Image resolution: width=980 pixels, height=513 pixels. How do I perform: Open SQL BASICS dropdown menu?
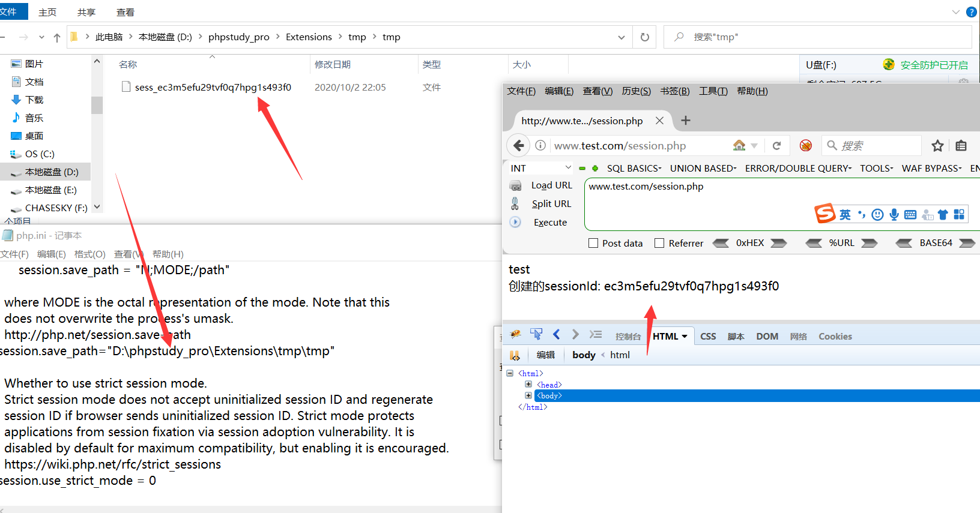coord(634,169)
